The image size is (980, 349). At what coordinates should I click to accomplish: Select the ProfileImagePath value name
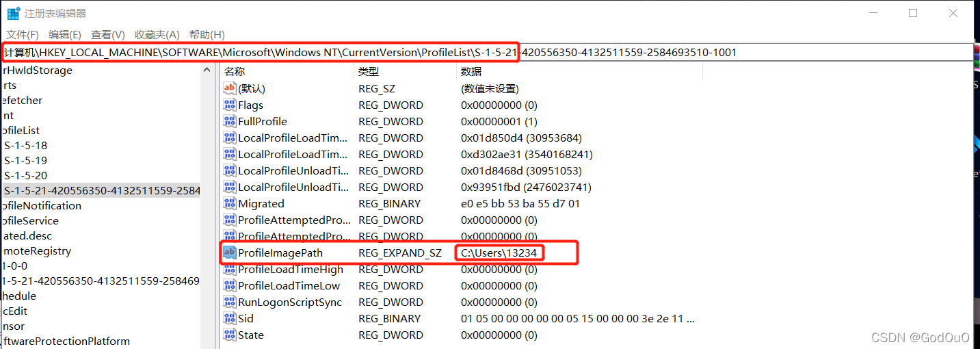(280, 253)
